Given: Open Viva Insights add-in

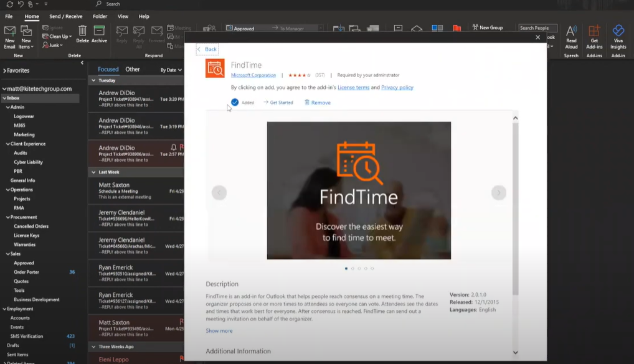Looking at the screenshot, I should point(618,37).
